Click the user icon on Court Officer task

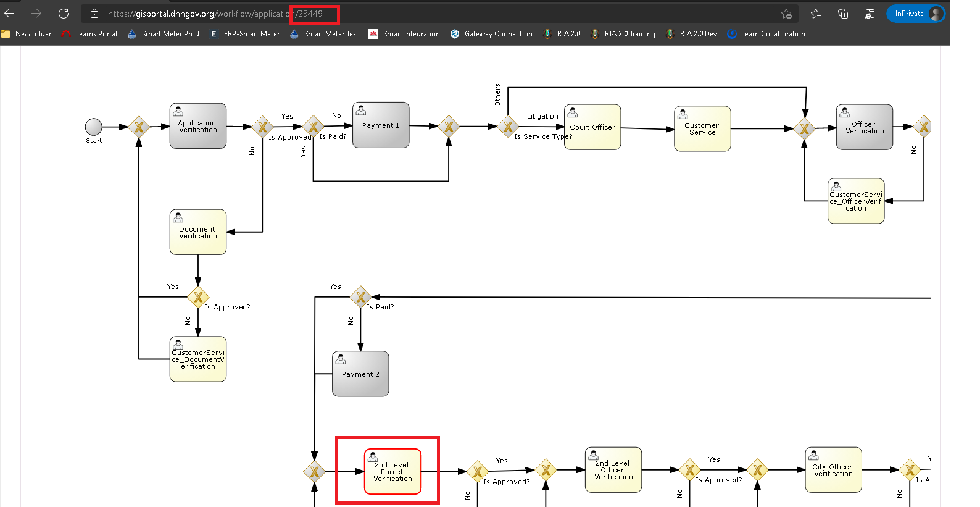pos(573,112)
